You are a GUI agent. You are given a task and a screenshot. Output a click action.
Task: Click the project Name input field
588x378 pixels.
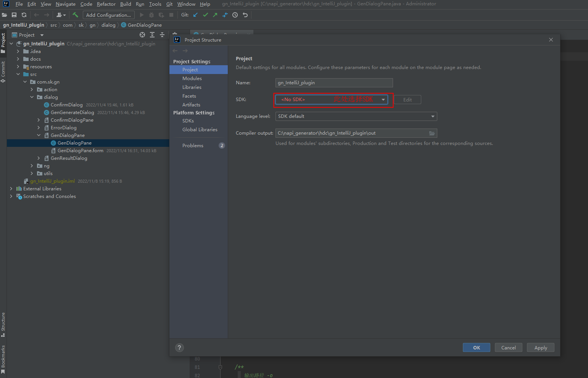coord(334,82)
